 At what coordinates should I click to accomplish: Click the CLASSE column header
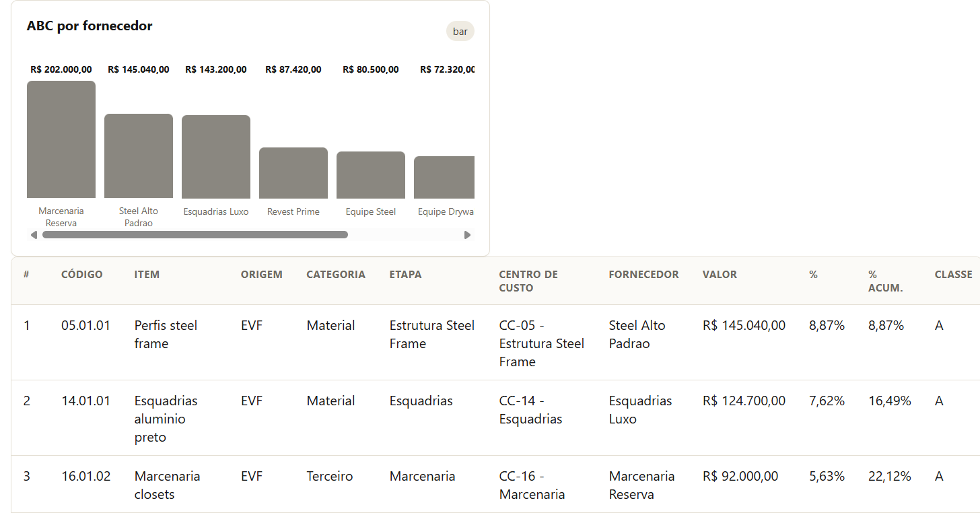pyautogui.click(x=954, y=275)
